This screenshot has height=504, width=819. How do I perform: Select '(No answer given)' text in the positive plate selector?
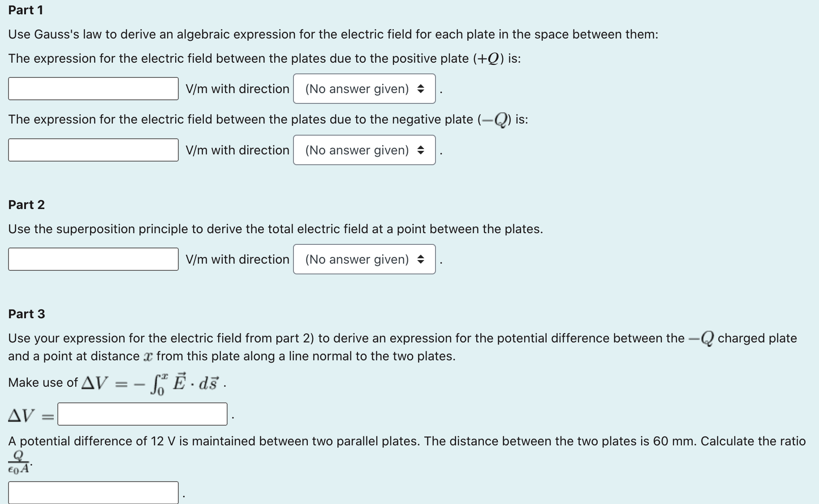click(x=357, y=89)
